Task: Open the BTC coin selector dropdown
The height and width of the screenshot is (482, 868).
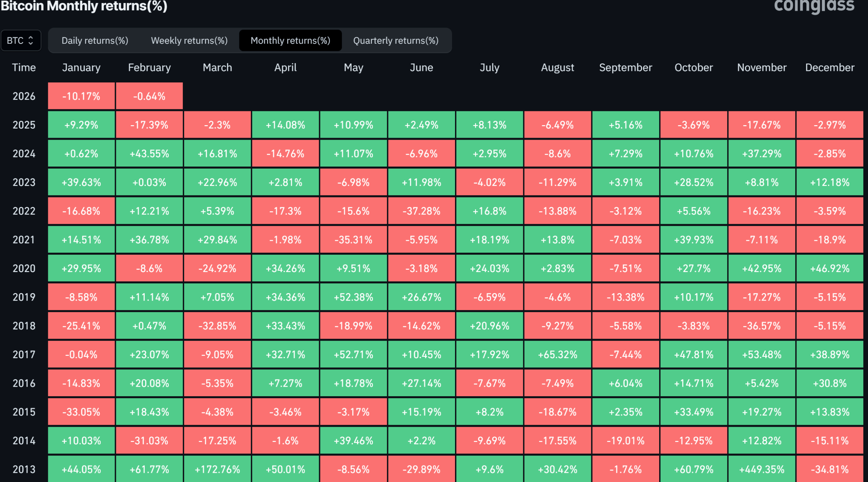Action: (21, 40)
